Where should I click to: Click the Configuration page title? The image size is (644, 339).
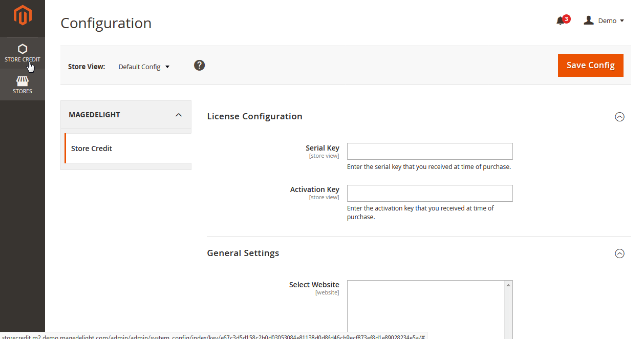tap(106, 23)
